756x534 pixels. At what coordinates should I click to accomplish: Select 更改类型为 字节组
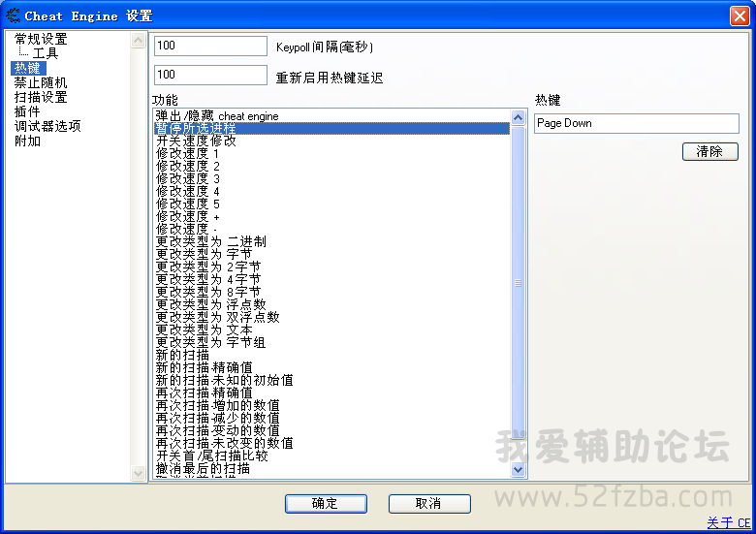coord(331,343)
